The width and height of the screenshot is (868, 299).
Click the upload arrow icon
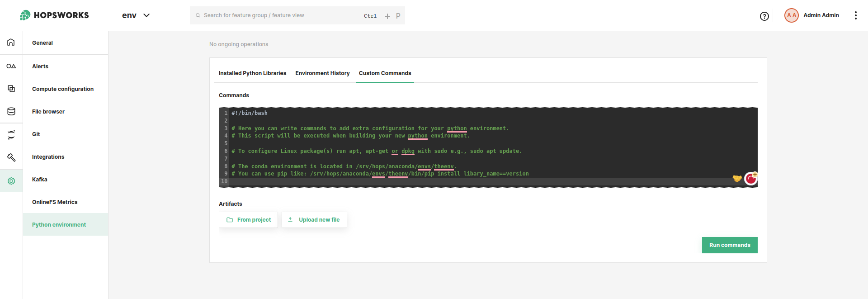(290, 219)
